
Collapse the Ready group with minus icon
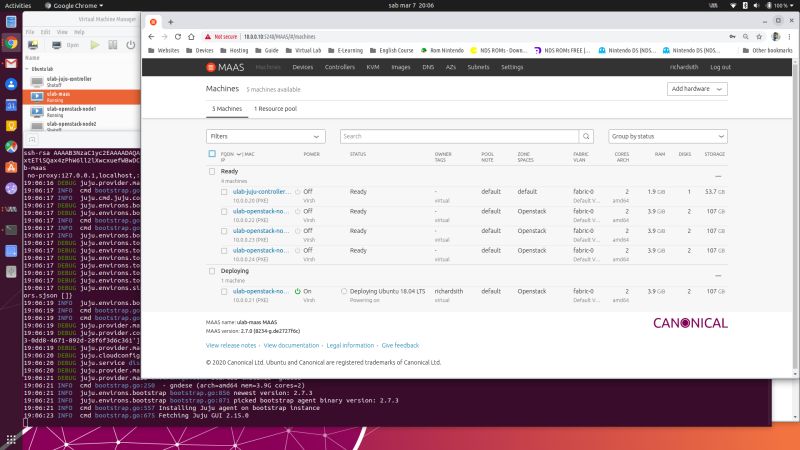(718, 177)
